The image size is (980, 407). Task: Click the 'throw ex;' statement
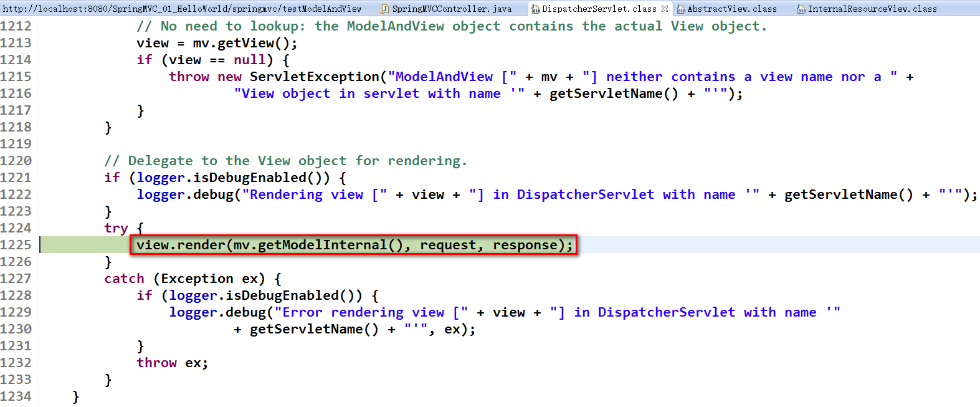pos(173,363)
